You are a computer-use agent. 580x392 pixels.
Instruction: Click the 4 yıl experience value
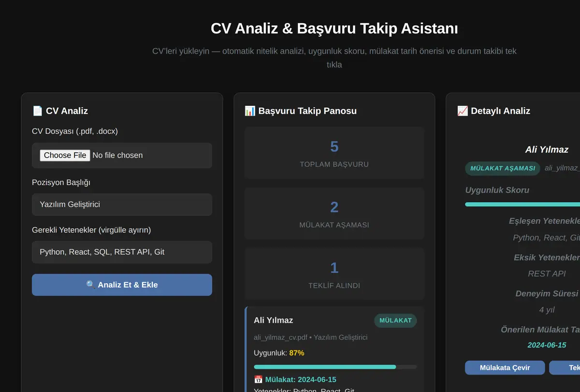coord(547,309)
